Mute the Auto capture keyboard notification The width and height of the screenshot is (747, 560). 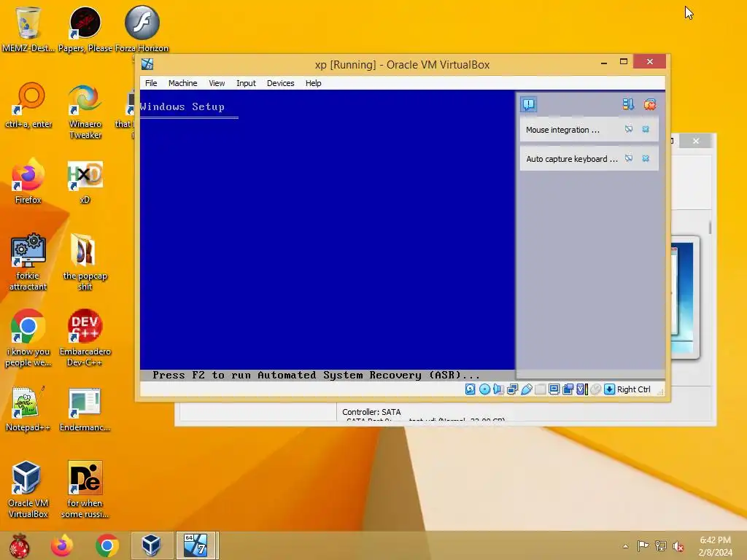[629, 158]
